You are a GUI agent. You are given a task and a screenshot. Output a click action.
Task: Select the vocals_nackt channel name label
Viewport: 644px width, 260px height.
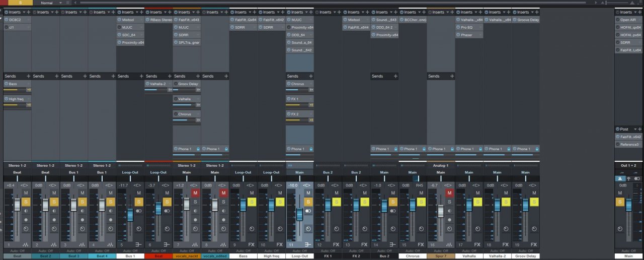[187, 256]
